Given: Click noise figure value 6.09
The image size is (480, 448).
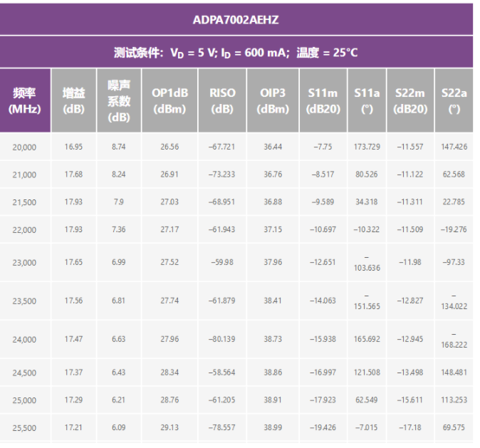Looking at the screenshot, I should tap(119, 427).
